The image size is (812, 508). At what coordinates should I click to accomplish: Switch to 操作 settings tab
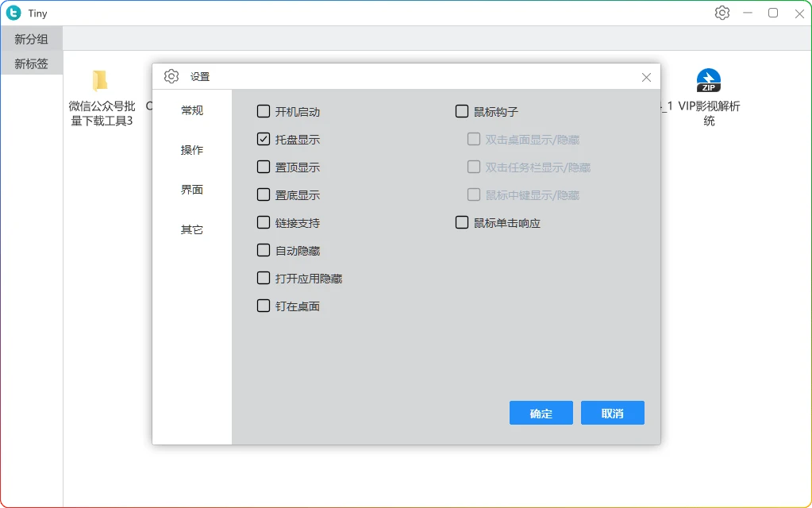pyautogui.click(x=192, y=150)
